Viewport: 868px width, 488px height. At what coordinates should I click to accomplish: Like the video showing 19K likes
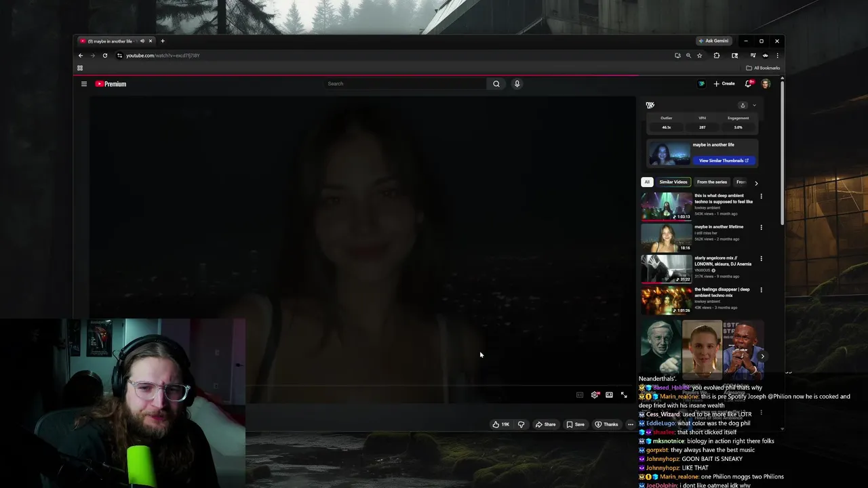[501, 424]
